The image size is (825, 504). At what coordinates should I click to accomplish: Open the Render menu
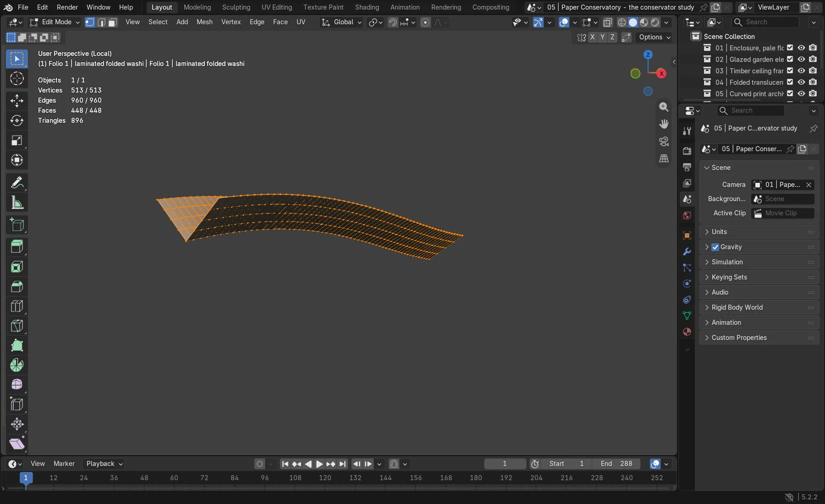pyautogui.click(x=67, y=7)
